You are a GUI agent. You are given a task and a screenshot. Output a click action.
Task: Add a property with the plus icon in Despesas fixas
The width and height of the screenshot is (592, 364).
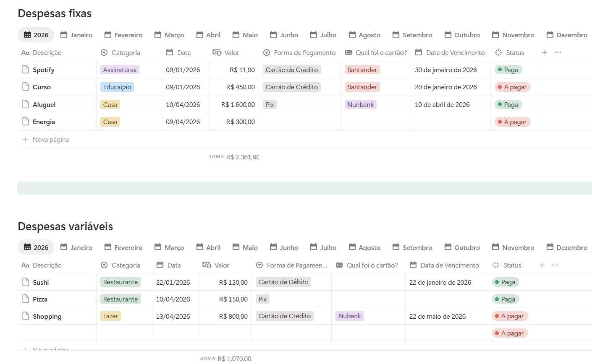tap(545, 52)
